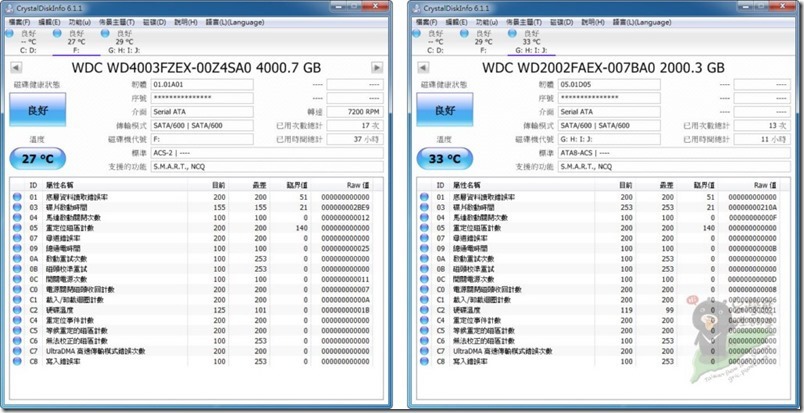Viewport: 804px width, 413px height.
Task: Click status orb for attribute 03 in WD4003 window
Action: coord(17,207)
